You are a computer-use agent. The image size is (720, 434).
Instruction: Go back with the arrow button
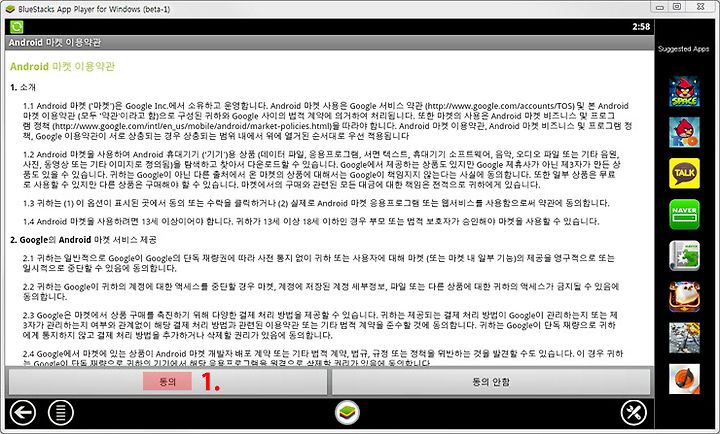pos(22,412)
